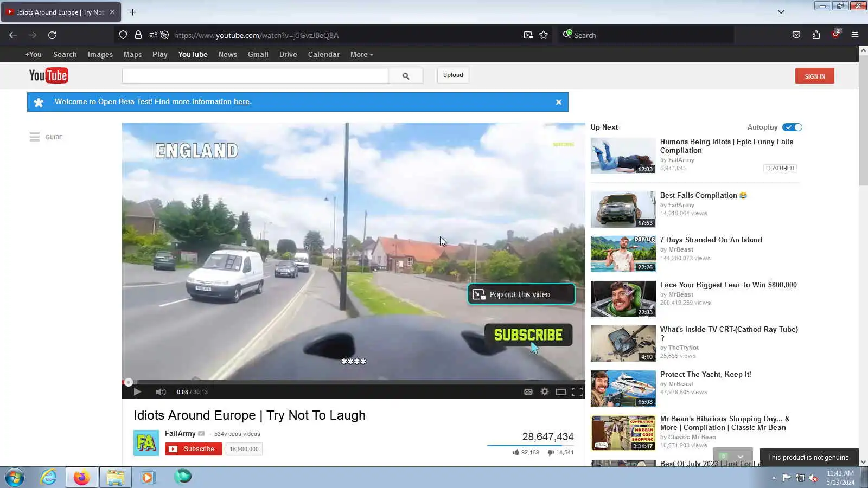Open Drive in the top bar
Image resolution: width=868 pixels, height=488 pixels.
tap(288, 54)
